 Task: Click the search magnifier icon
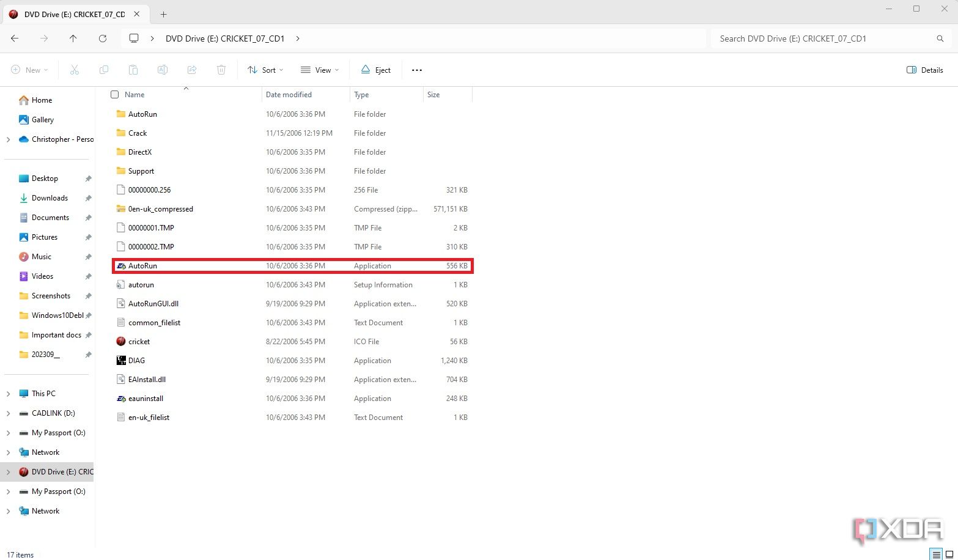click(940, 39)
